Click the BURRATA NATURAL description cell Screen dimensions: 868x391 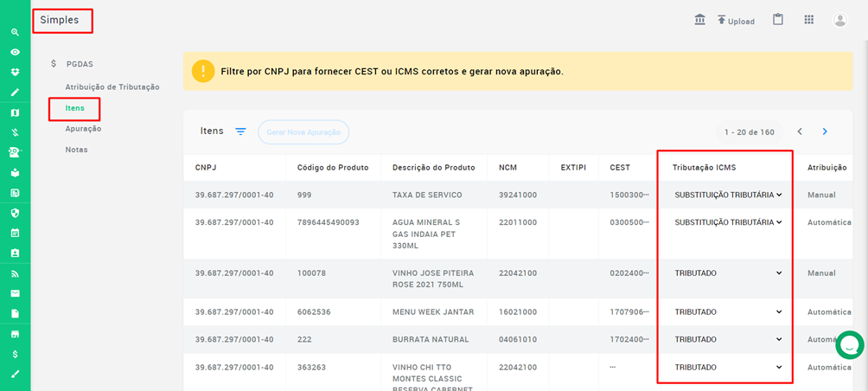pos(431,339)
